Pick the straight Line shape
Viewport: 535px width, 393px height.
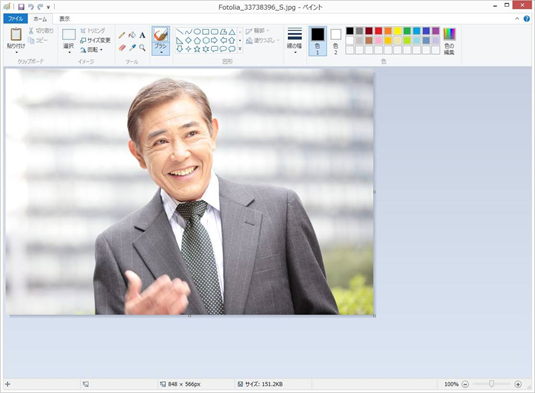[179, 32]
